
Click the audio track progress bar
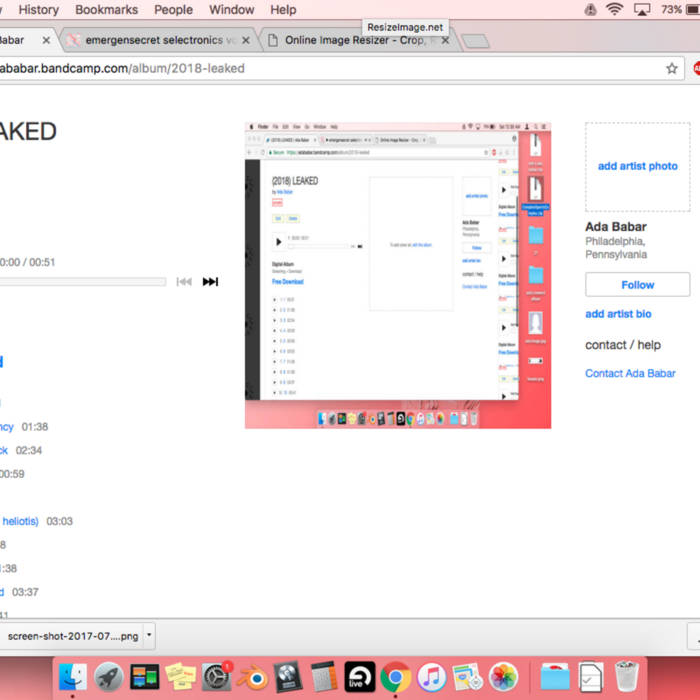[x=80, y=282]
